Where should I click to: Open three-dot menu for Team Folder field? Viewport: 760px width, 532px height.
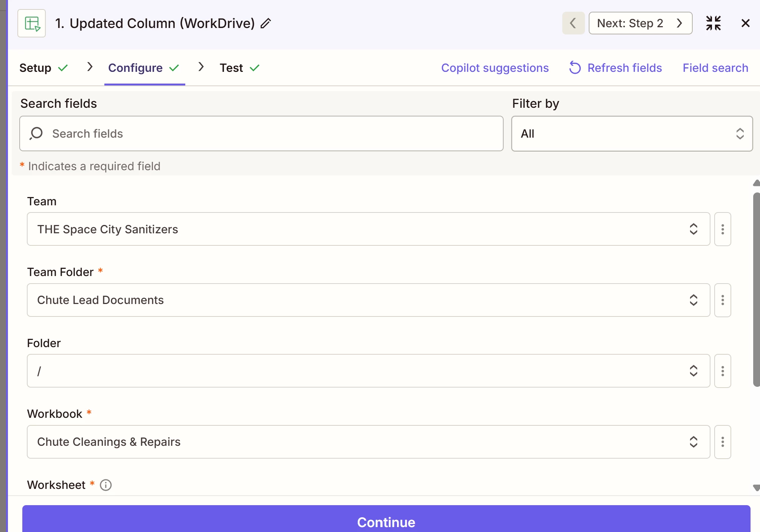[722, 300]
